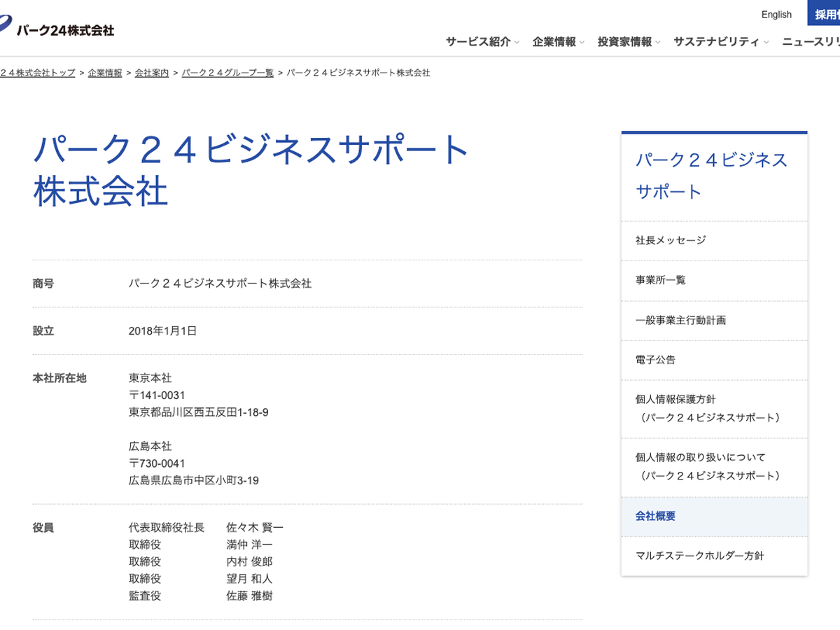Open パーク24グループ一覧 breadcrumb link
This screenshot has height=630, width=840.
tap(227, 73)
